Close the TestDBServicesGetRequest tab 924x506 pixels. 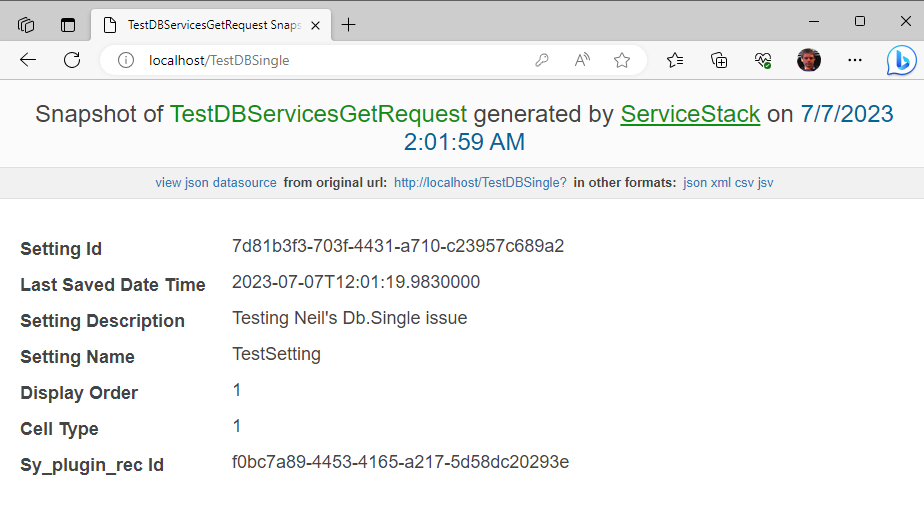[316, 25]
